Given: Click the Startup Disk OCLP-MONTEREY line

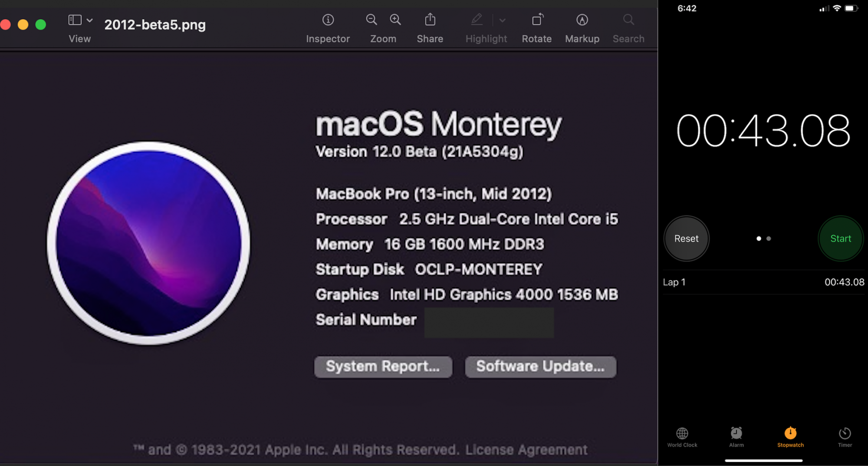Looking at the screenshot, I should 429,269.
